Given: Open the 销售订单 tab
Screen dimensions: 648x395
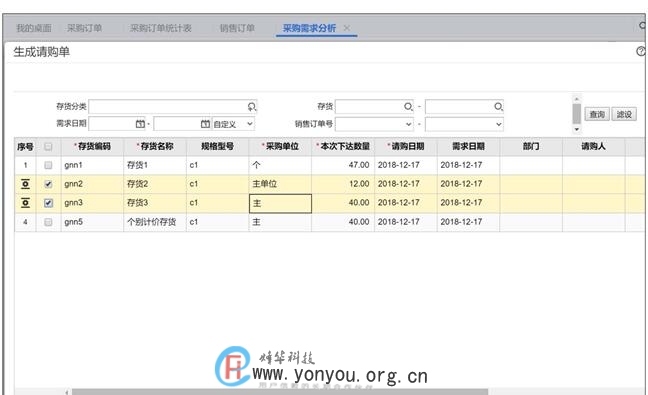Looking at the screenshot, I should [x=237, y=28].
